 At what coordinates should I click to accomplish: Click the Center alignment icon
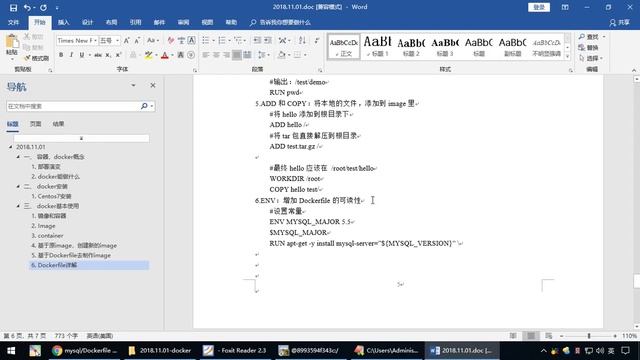(216, 55)
